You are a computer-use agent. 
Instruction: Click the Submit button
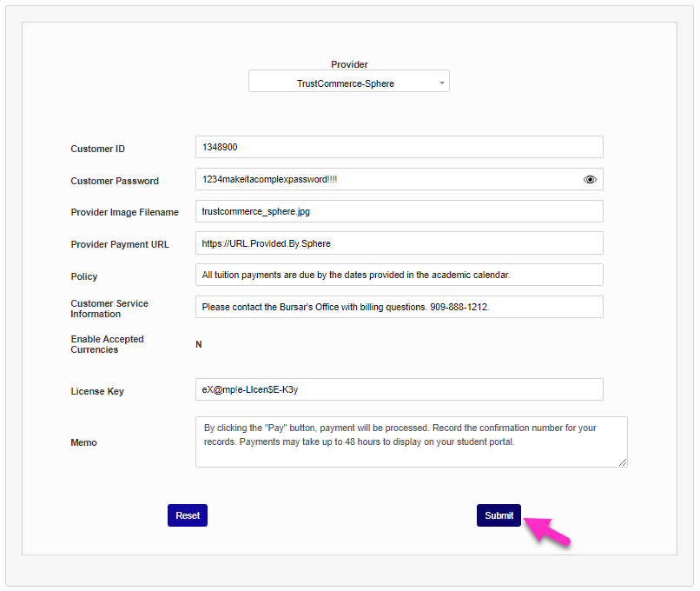pyautogui.click(x=499, y=515)
